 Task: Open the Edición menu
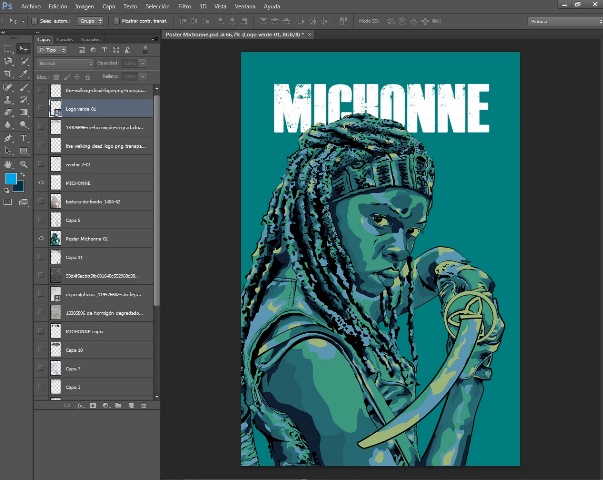58,7
